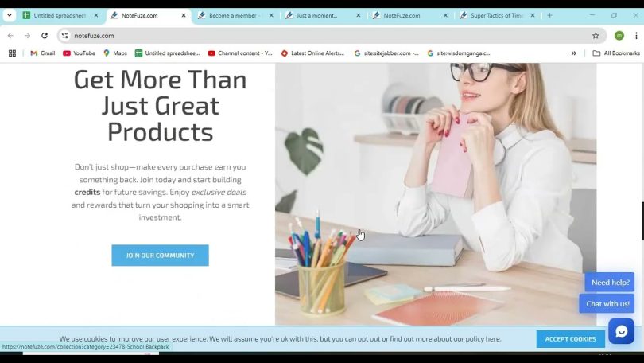Open the cookie policy 'here' link
This screenshot has width=644, height=363.
492,339
